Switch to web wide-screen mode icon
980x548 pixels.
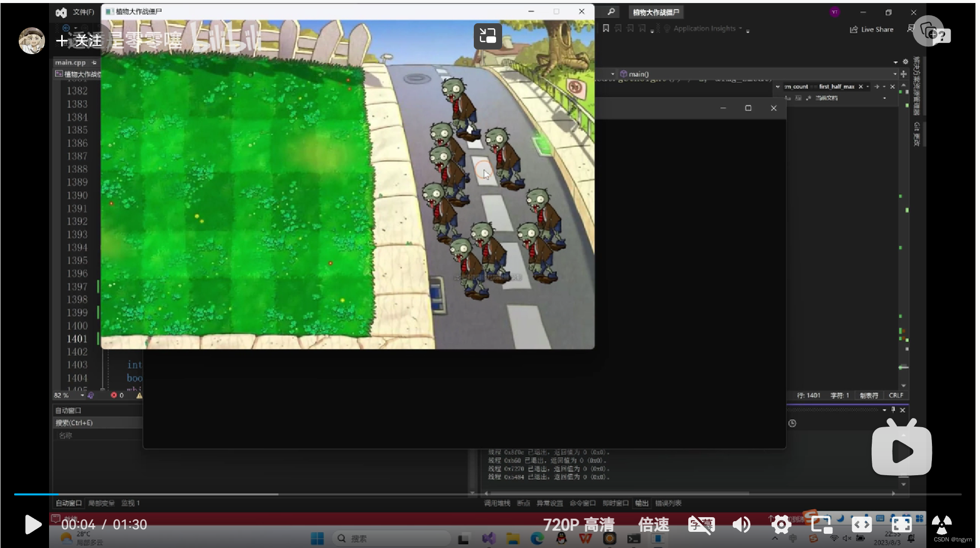click(x=861, y=524)
